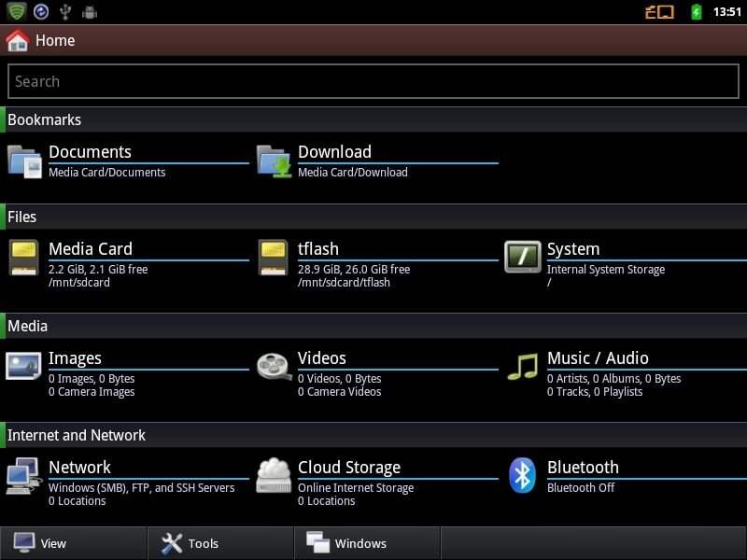The height and width of the screenshot is (560, 747).
Task: Open the System title
Action: tap(573, 249)
